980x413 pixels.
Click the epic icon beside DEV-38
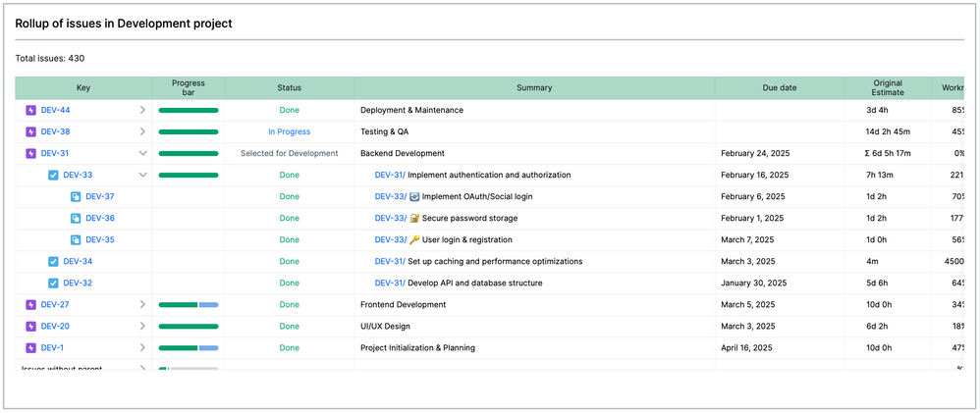click(30, 131)
